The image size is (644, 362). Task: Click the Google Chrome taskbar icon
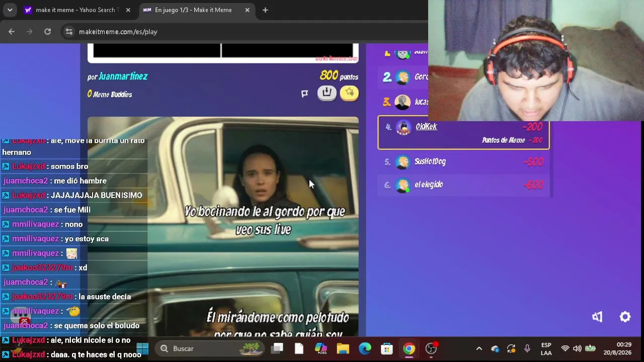[x=409, y=348]
